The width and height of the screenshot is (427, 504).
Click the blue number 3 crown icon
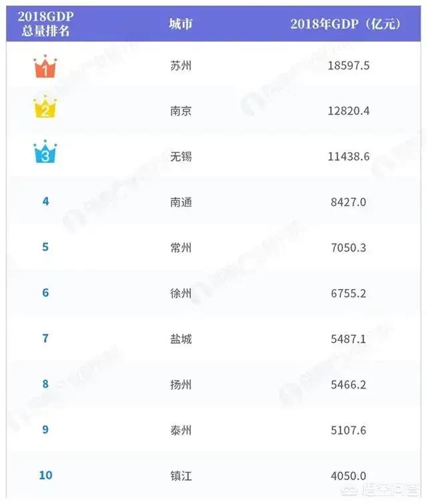(45, 153)
